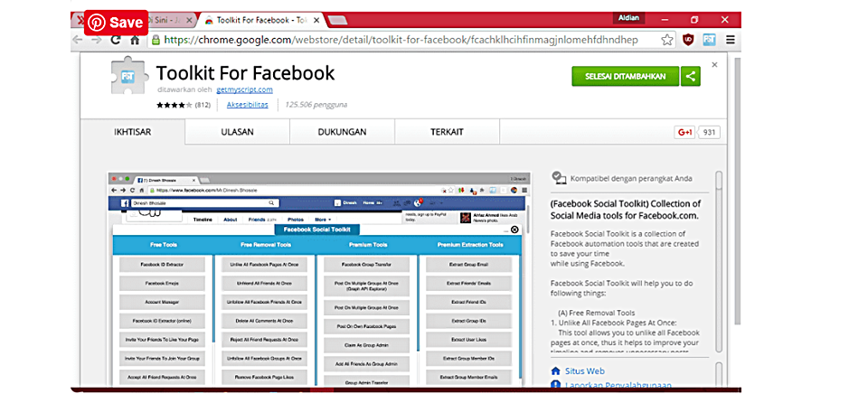The width and height of the screenshot is (868, 394).
Task: Open the Aksesibilitas category link
Action: 248,105
